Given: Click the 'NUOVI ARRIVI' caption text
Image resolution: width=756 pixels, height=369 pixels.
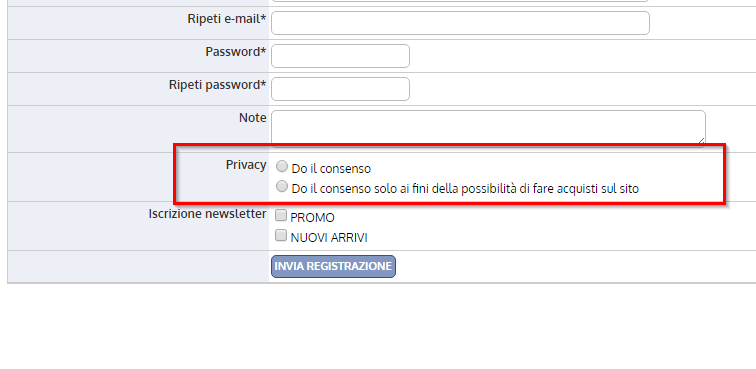Looking at the screenshot, I should pyautogui.click(x=329, y=238).
